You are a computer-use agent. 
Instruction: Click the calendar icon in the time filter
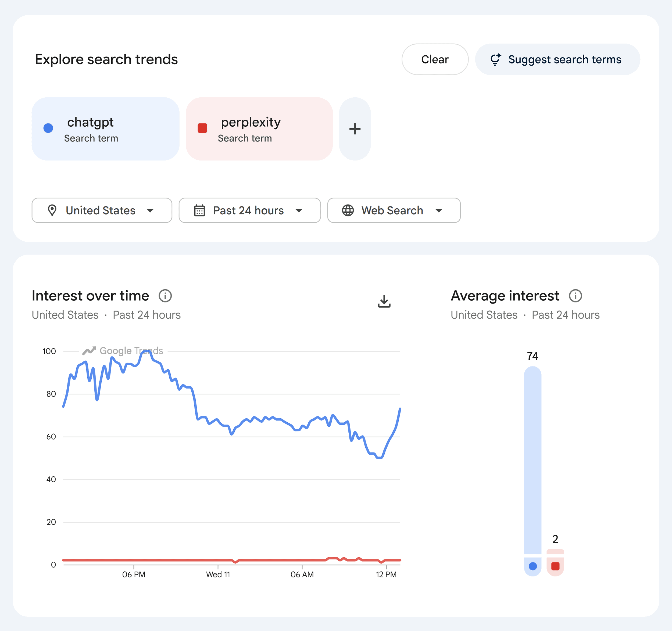[x=199, y=210]
